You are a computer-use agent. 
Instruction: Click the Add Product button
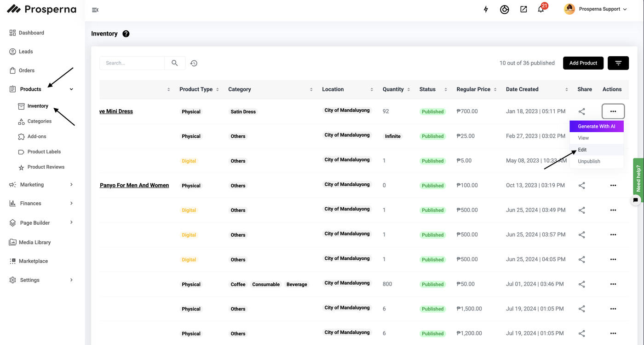583,63
